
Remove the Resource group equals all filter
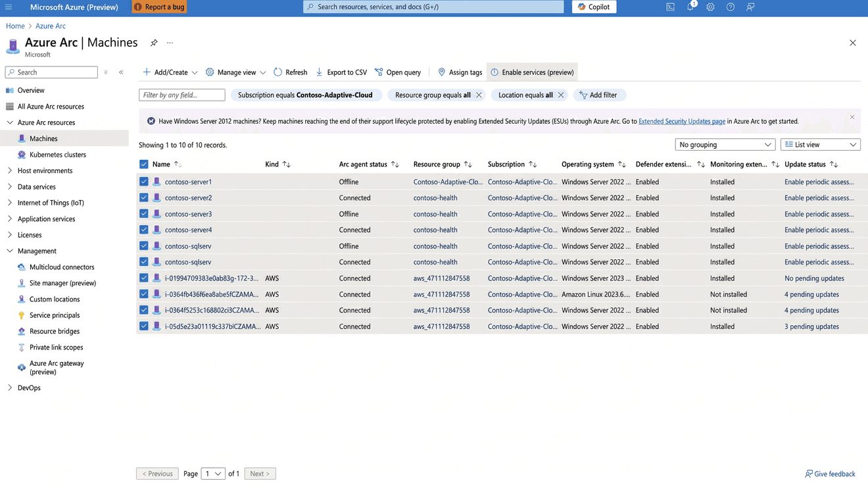click(x=479, y=95)
